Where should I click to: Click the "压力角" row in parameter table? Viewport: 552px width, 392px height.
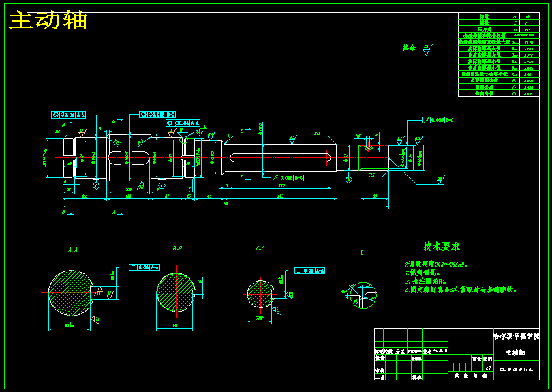498,29
